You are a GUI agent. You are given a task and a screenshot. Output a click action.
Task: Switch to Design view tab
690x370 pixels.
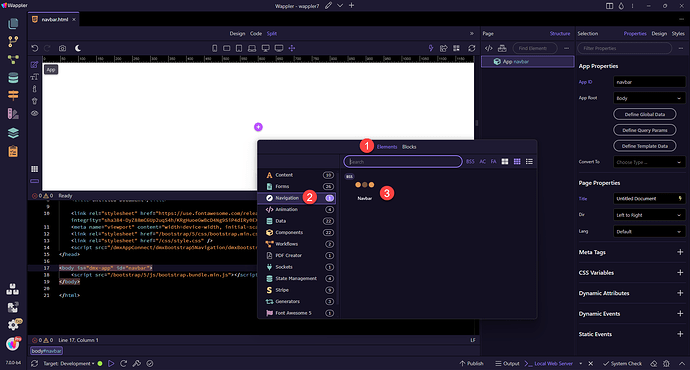tap(237, 33)
